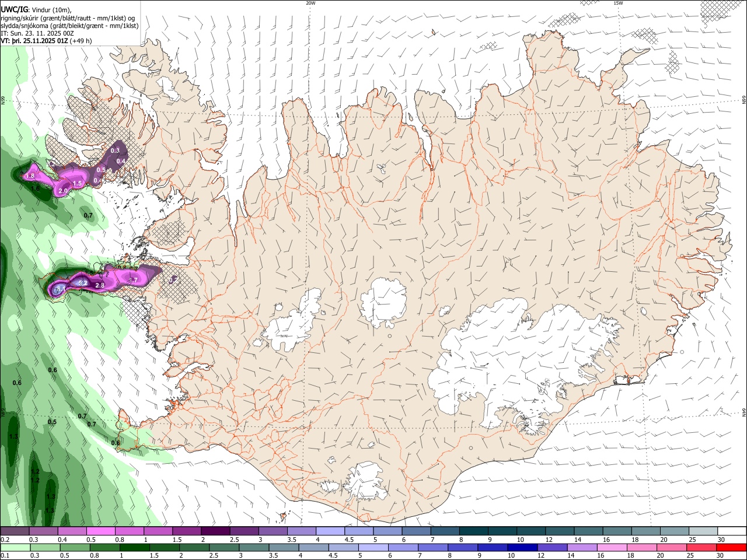Click the 20W longitude label
The height and width of the screenshot is (560, 747).
click(310, 3)
